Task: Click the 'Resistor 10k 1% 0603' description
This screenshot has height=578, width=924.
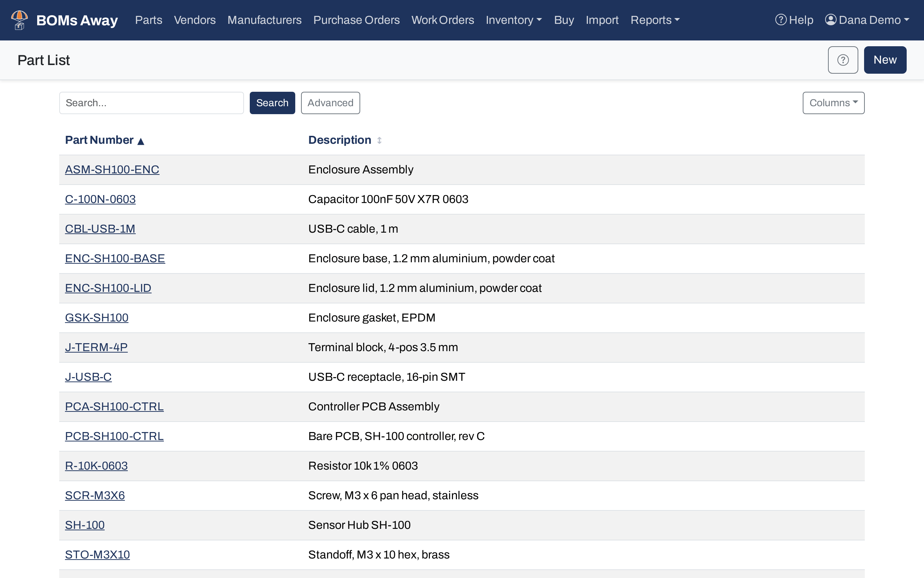Action: [x=363, y=466]
